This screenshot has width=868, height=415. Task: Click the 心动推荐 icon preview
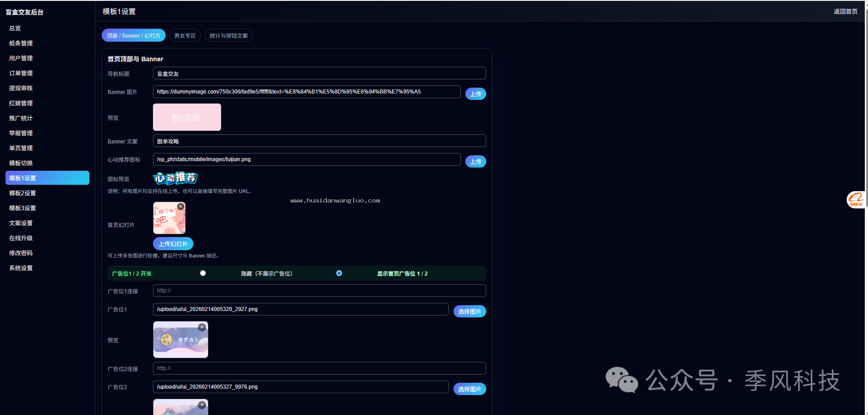[175, 178]
